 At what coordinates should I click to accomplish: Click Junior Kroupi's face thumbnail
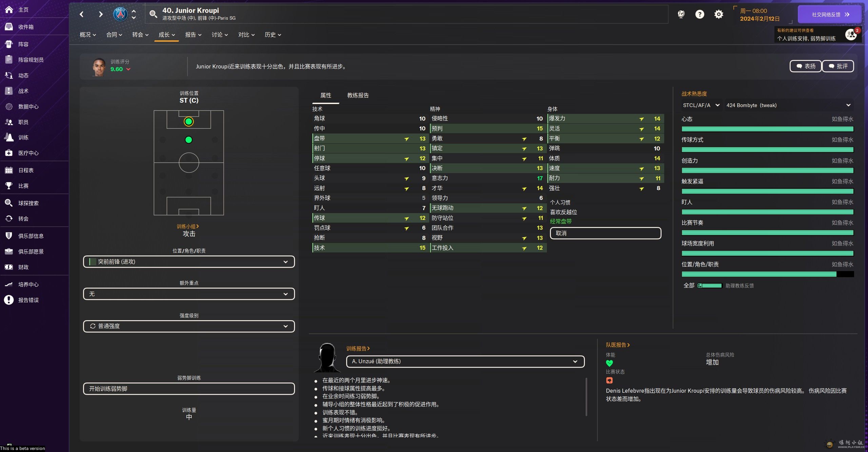(x=99, y=67)
